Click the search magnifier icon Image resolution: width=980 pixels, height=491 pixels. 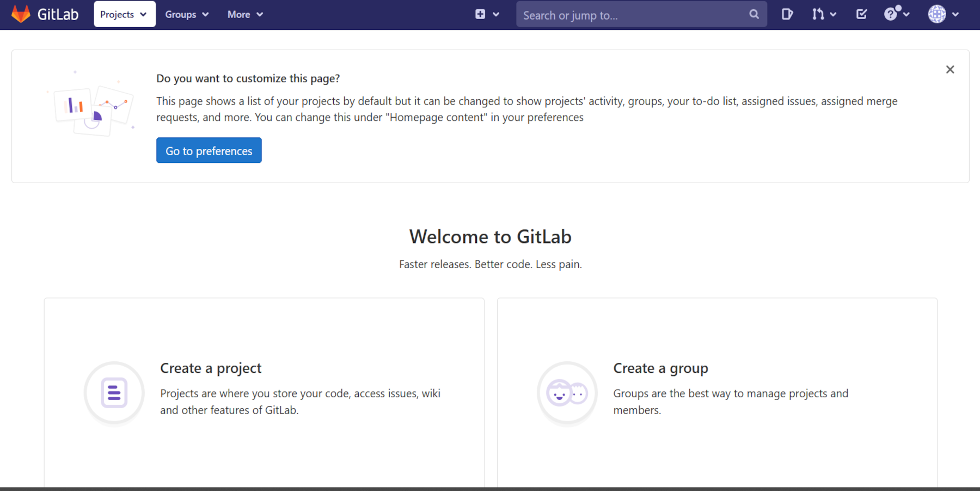coord(754,14)
